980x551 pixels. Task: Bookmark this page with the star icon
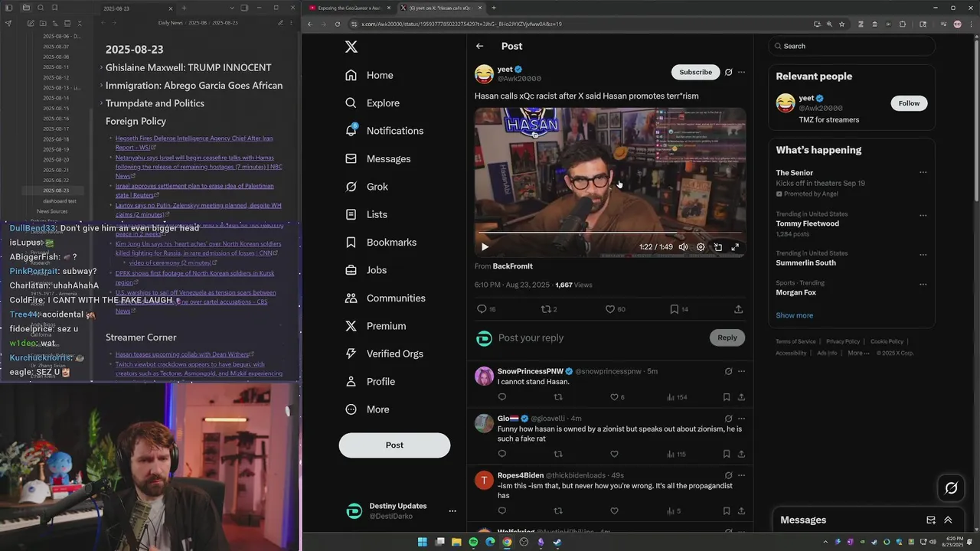tap(841, 24)
